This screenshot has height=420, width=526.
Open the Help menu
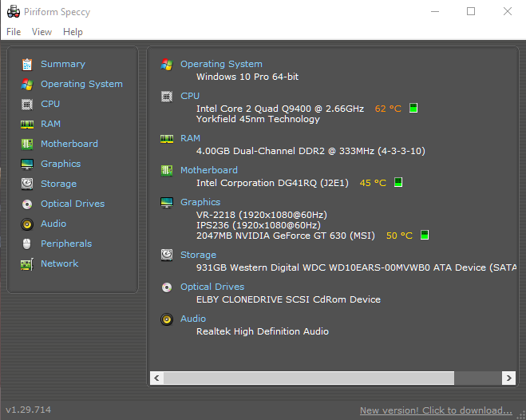(x=73, y=32)
